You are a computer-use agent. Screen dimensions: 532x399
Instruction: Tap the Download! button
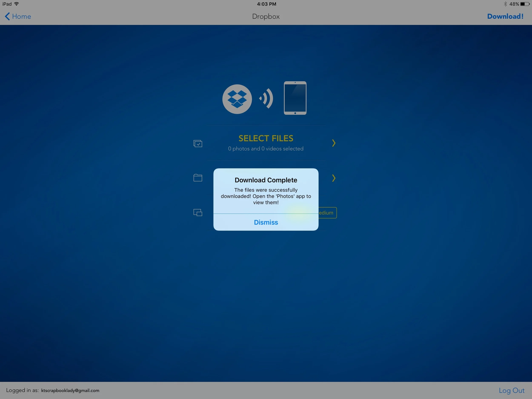click(x=505, y=16)
